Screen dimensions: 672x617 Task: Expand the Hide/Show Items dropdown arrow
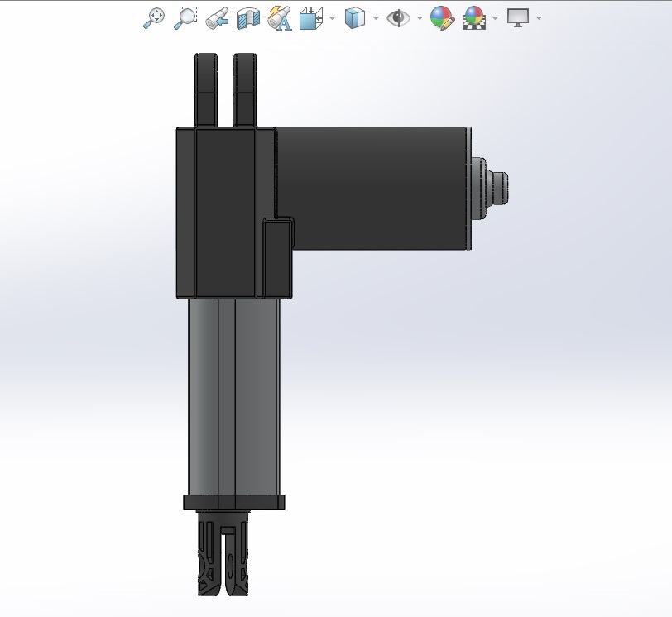point(420,18)
